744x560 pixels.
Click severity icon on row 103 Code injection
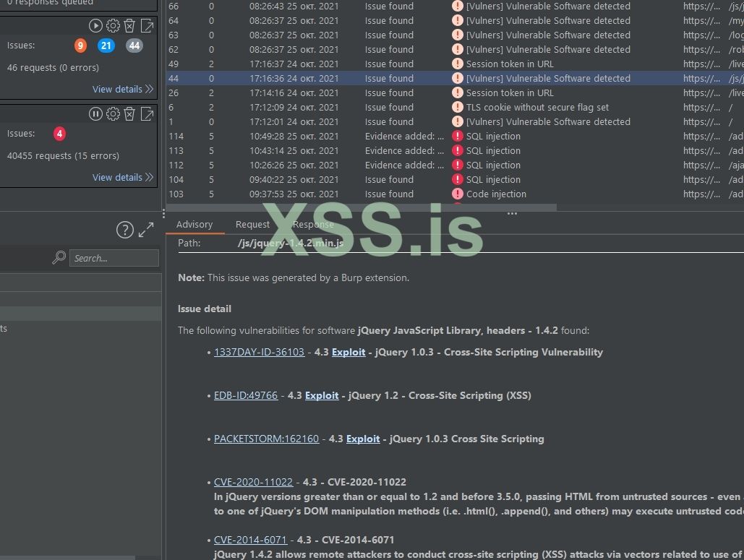click(x=458, y=194)
